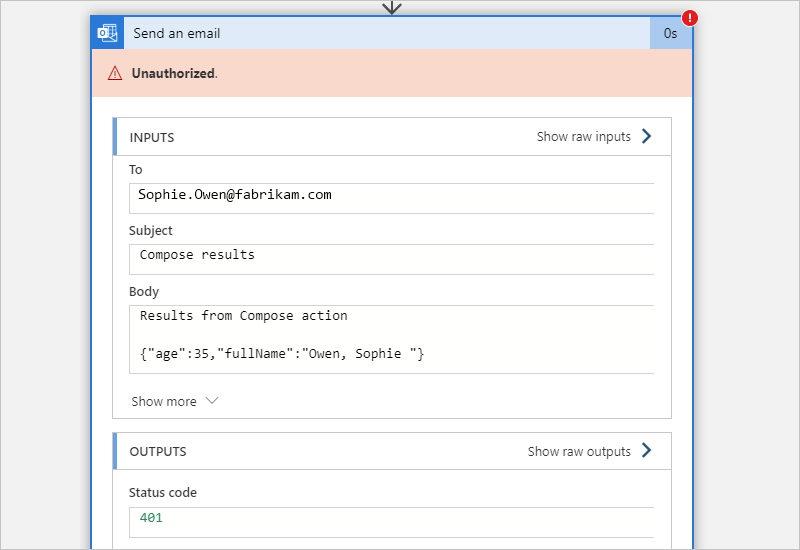The image size is (800, 550).
Task: Click the INPUTS section heading
Action: click(152, 137)
